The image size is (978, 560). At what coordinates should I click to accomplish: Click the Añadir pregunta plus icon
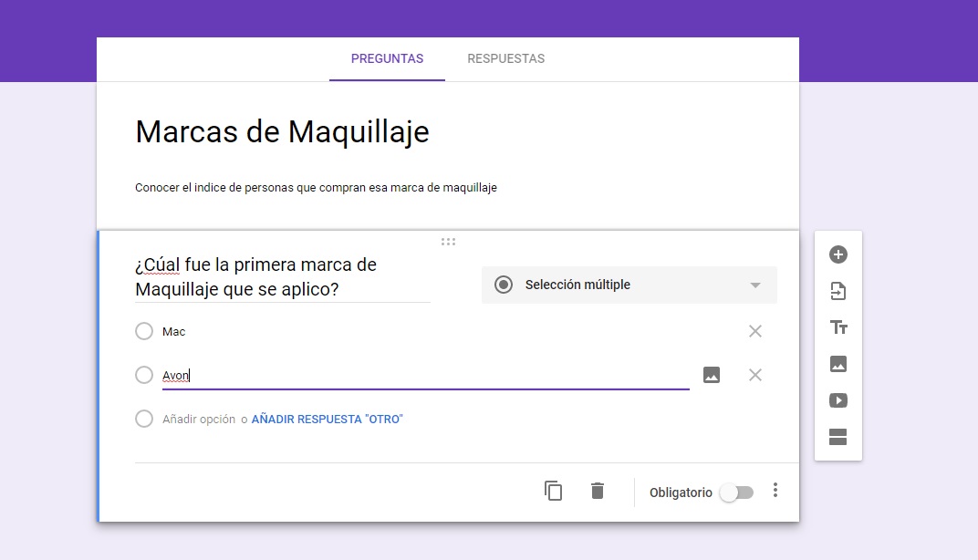point(838,254)
